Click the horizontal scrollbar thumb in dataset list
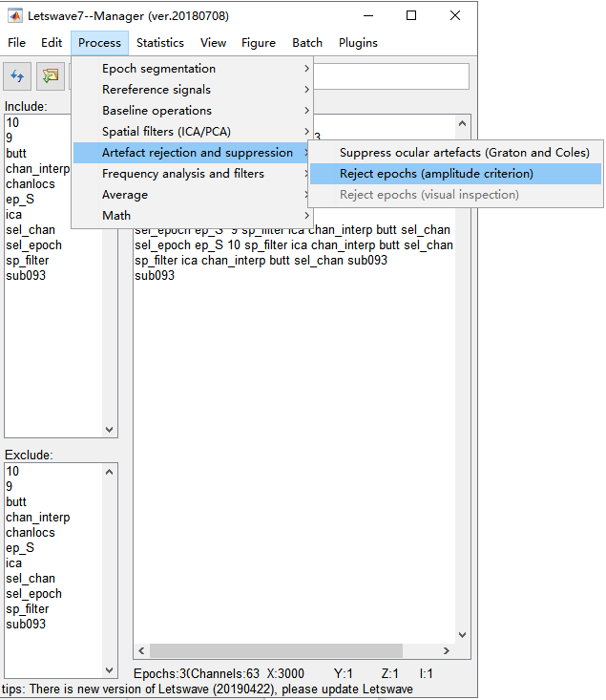The height and width of the screenshot is (700, 606). tap(276, 651)
